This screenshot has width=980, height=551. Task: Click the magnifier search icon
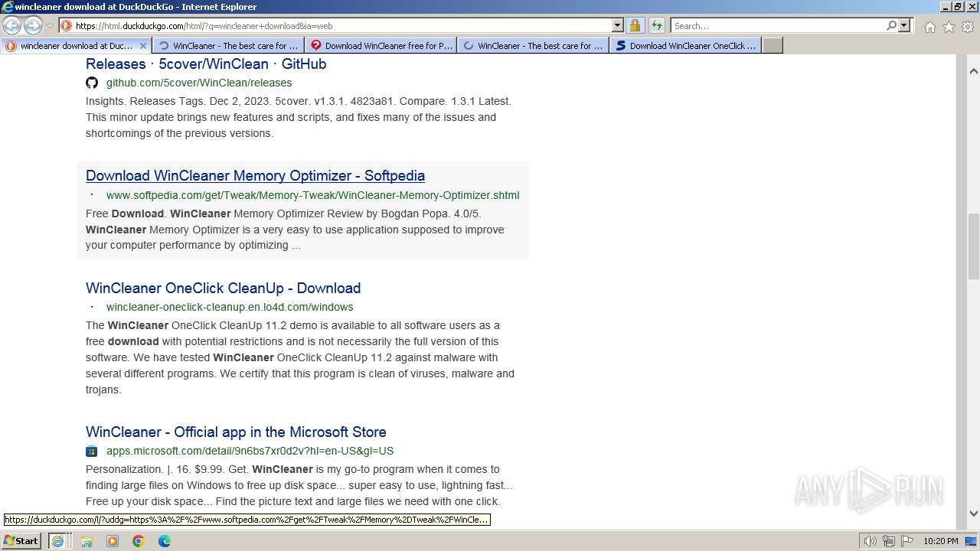point(891,26)
